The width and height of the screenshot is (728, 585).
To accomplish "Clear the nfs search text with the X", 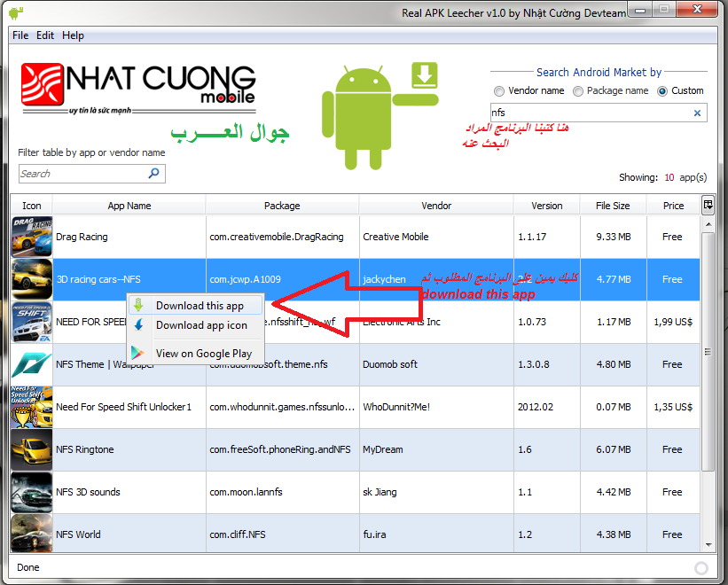I will [x=697, y=113].
